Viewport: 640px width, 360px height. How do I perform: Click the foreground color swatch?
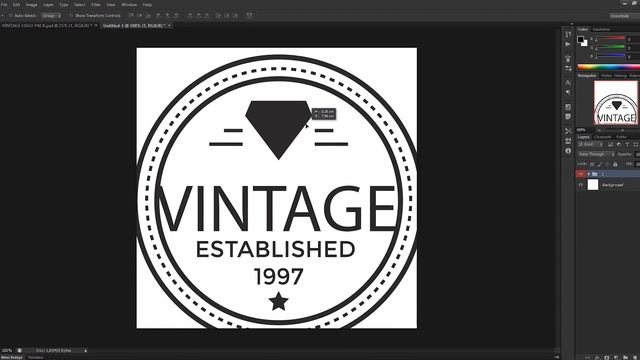[580, 40]
